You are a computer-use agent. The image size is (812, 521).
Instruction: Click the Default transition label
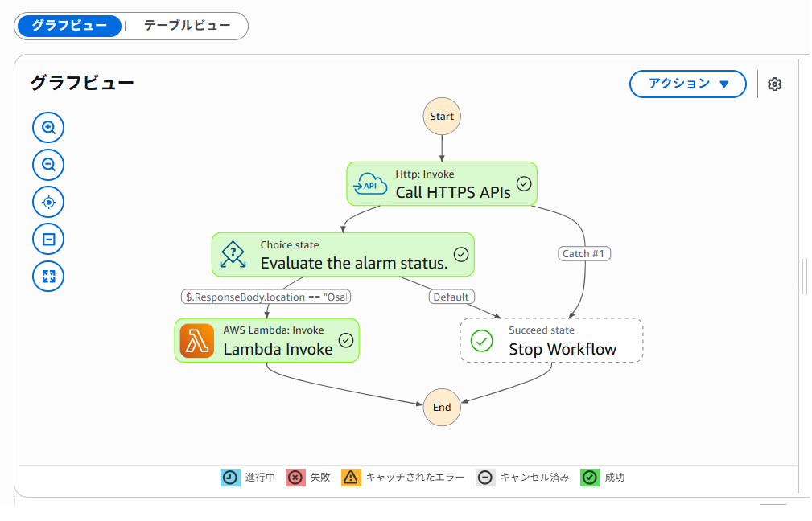(x=451, y=297)
